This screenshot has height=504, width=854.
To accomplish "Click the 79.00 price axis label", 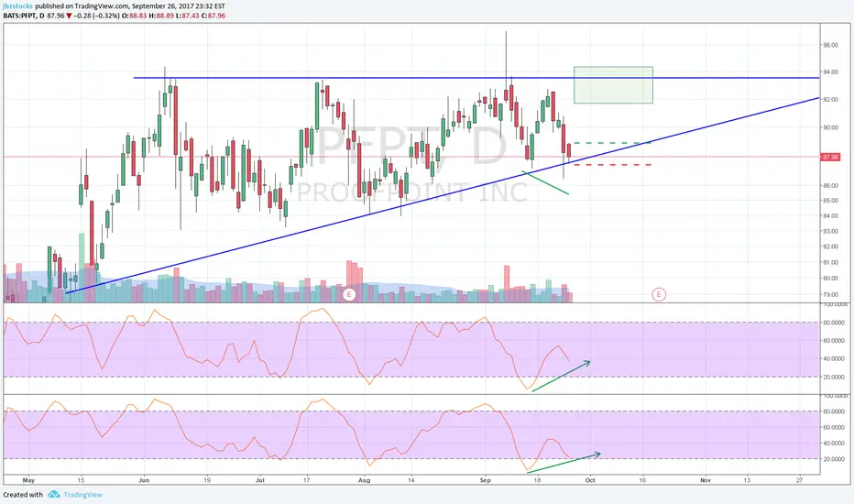I will [x=830, y=295].
